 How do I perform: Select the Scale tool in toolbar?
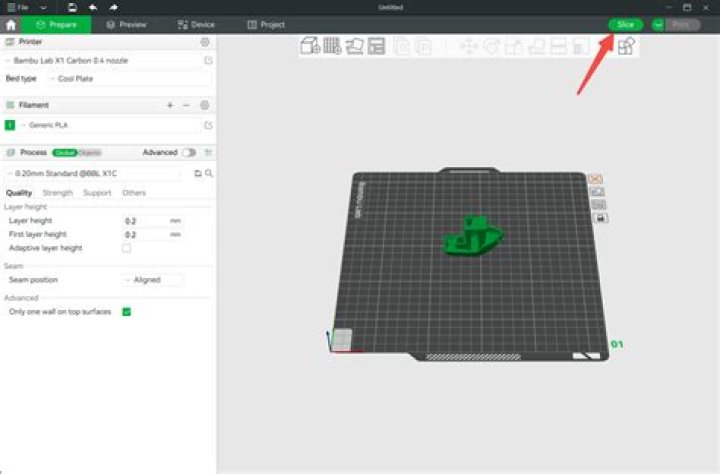point(513,46)
